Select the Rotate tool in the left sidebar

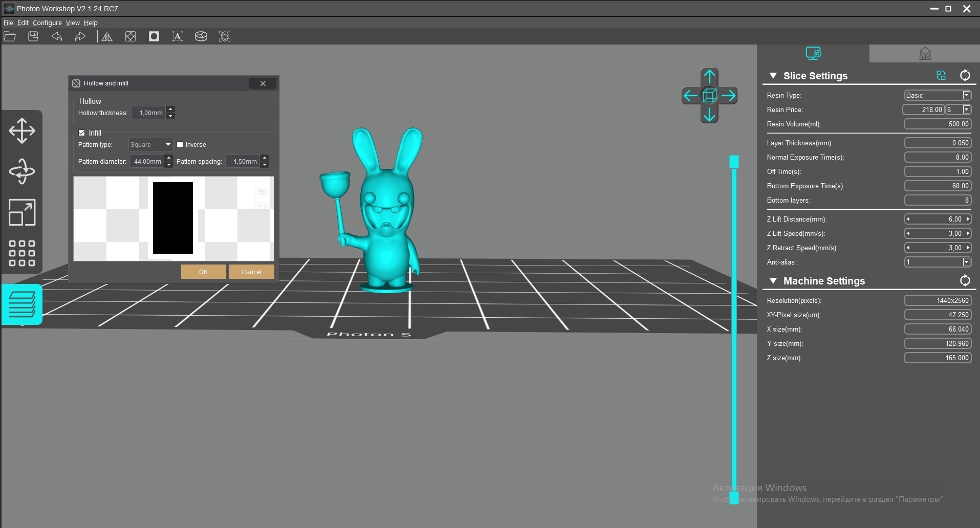22,171
